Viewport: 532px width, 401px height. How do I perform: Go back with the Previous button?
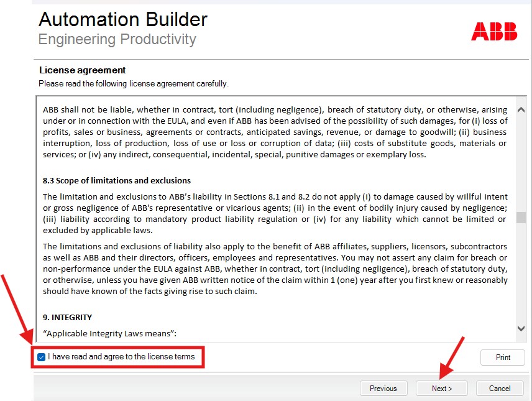383,388
